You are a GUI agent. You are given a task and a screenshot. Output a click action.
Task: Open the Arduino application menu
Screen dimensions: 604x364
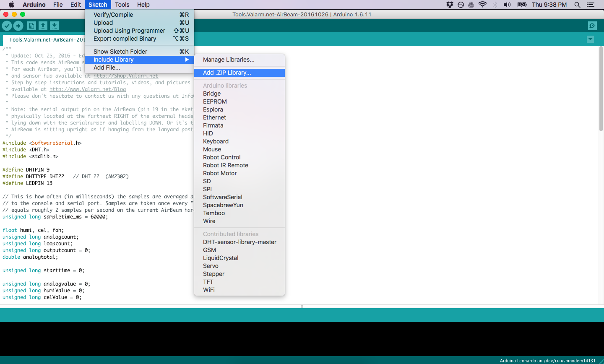[34, 5]
